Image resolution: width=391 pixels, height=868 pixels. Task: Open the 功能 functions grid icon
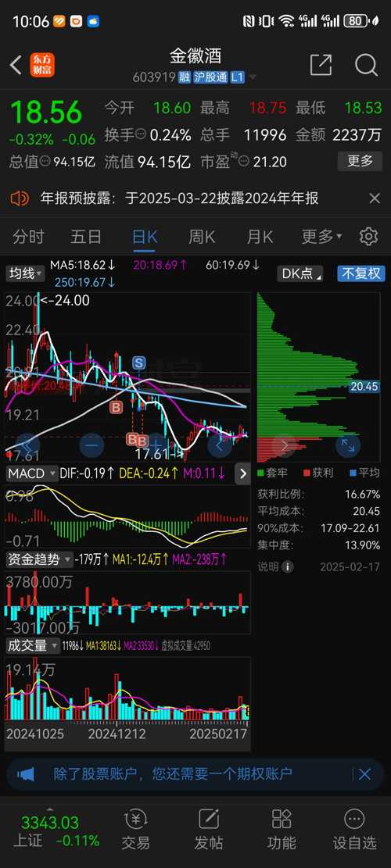(282, 829)
